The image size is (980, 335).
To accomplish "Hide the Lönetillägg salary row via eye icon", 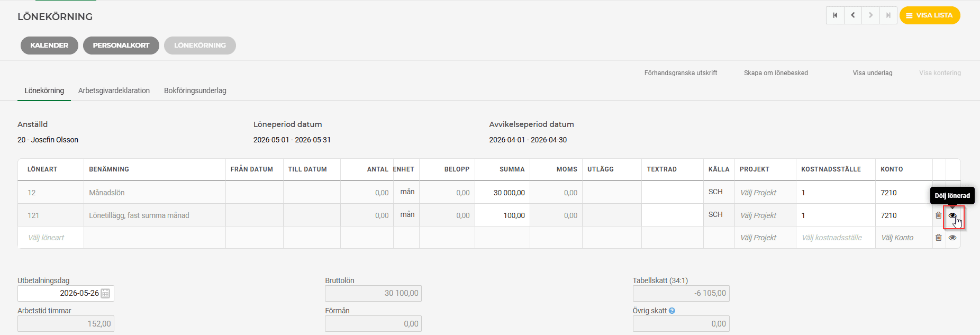I will pos(952,215).
